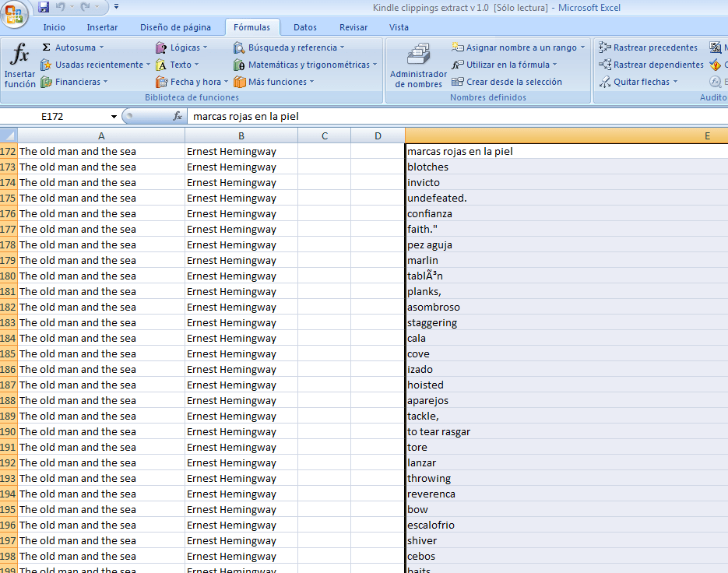This screenshot has width=728, height=573.
Task: Click cell containing 'undefeated.'
Action: (566, 199)
